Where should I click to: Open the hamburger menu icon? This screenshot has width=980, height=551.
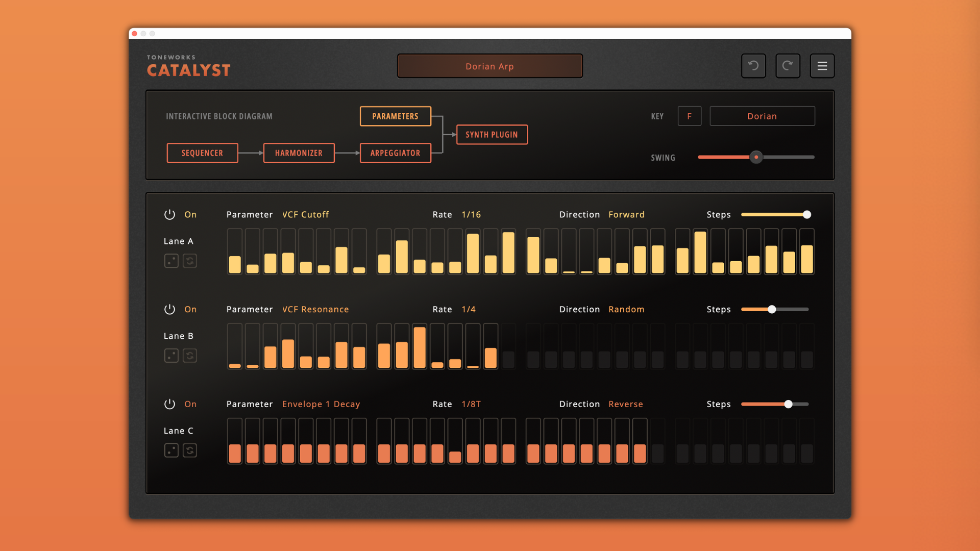(822, 66)
